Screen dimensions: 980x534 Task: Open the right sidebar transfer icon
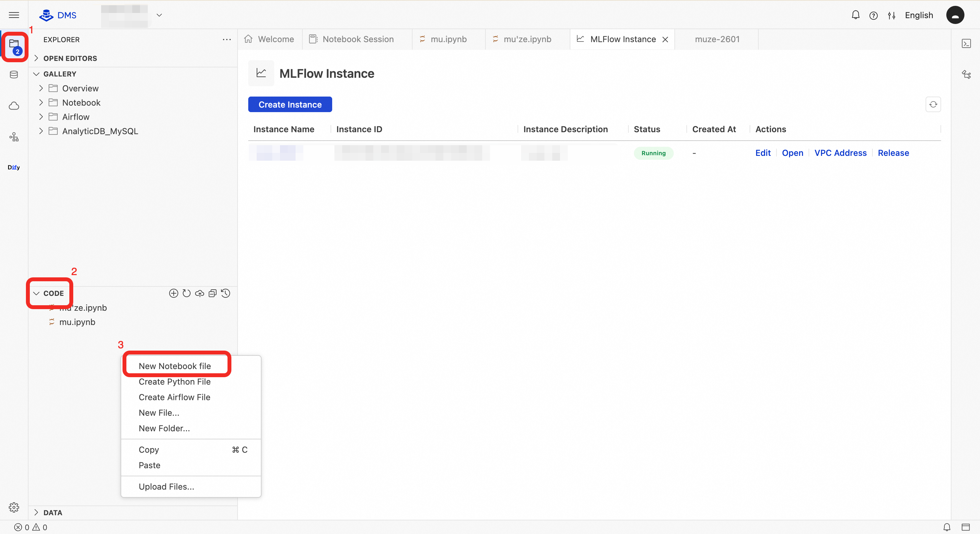point(966,75)
